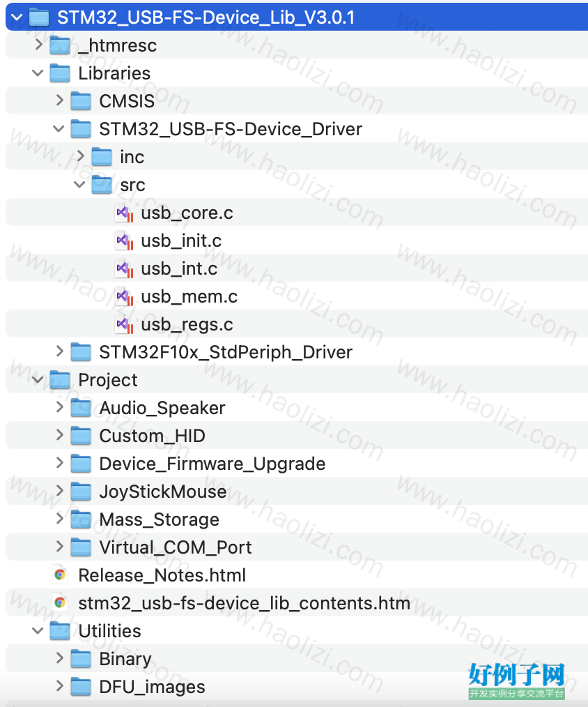Viewport: 588px width, 707px height.
Task: Expand the Mass_Storage folder
Action: 59,519
